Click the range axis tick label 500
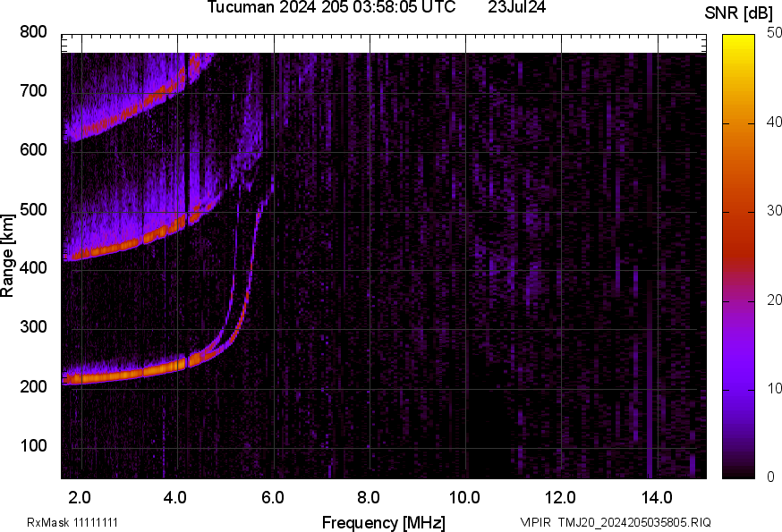 [33, 209]
